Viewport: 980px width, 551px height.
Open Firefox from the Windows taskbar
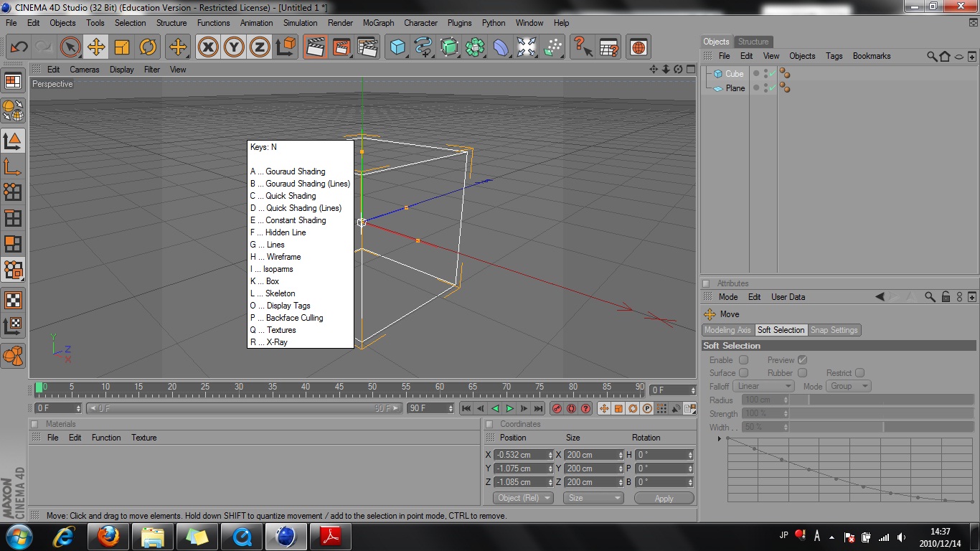pyautogui.click(x=108, y=536)
